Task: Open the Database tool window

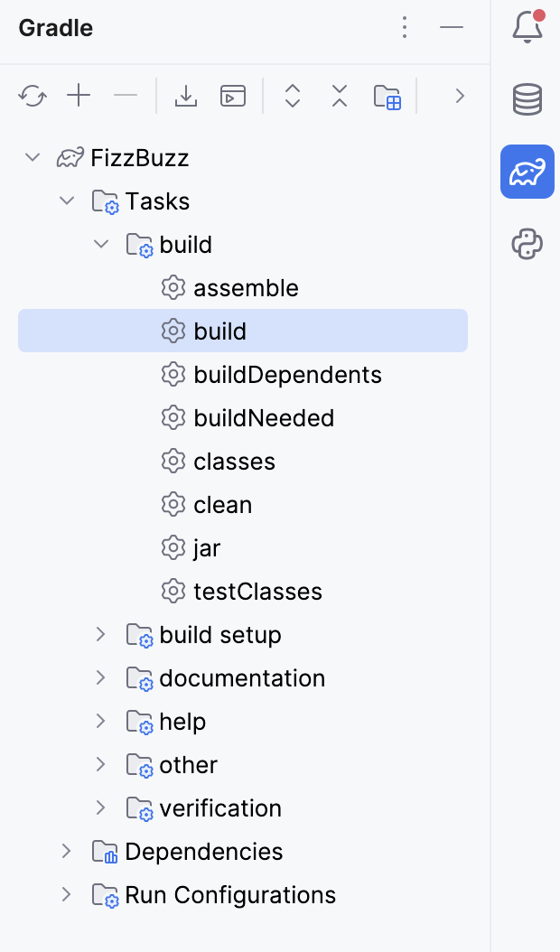Action: pos(527,99)
